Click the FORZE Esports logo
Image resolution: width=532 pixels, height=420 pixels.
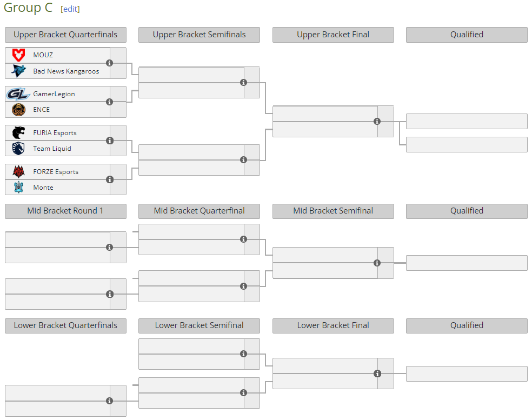[18, 171]
